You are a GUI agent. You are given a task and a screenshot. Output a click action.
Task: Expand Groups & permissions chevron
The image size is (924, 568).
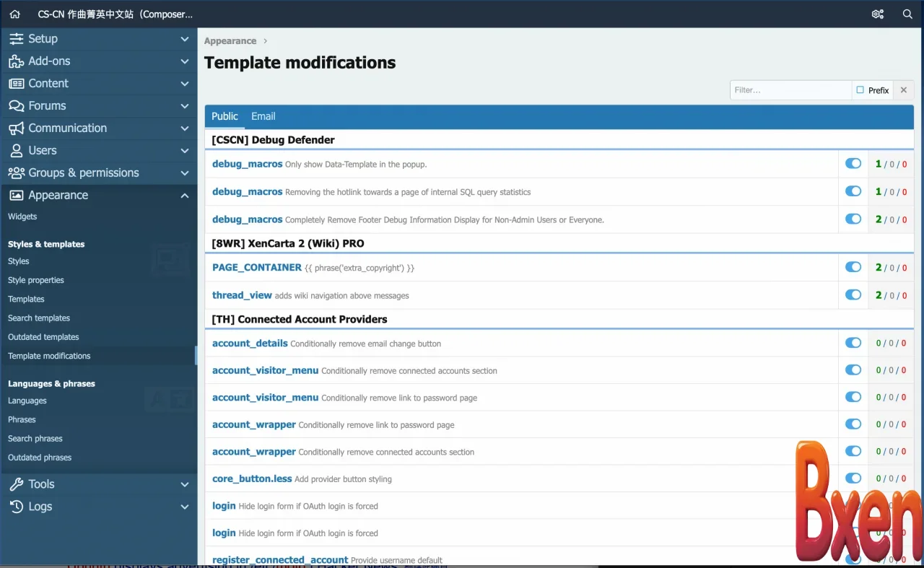pos(185,173)
